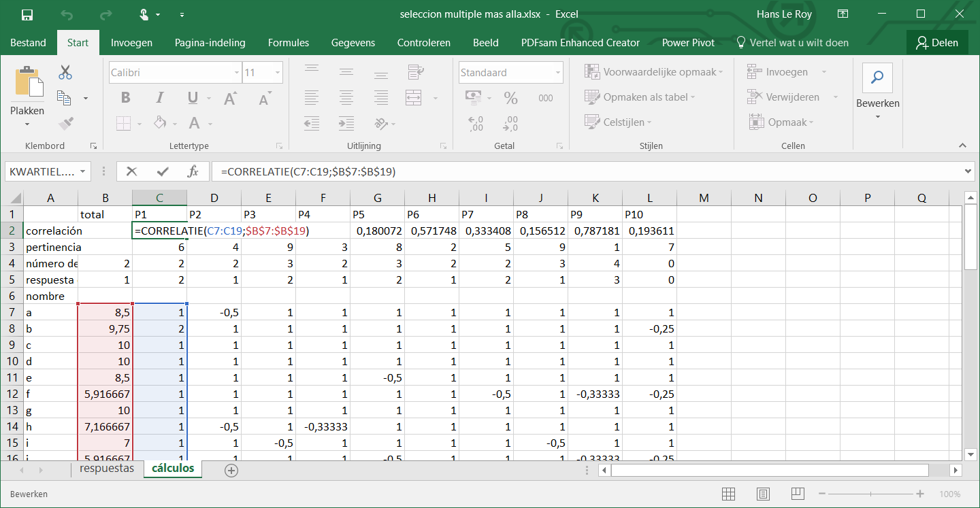The image size is (980, 508).
Task: Open Insert Function fx dialog
Action: [x=193, y=172]
